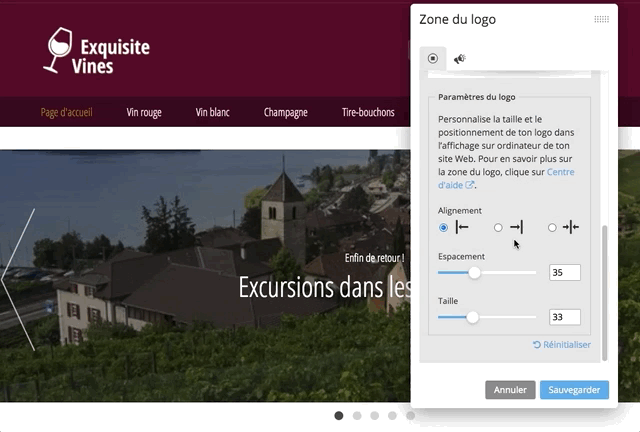The height and width of the screenshot is (432, 640).
Task: Click the 'Alignement' label
Action: (x=460, y=211)
